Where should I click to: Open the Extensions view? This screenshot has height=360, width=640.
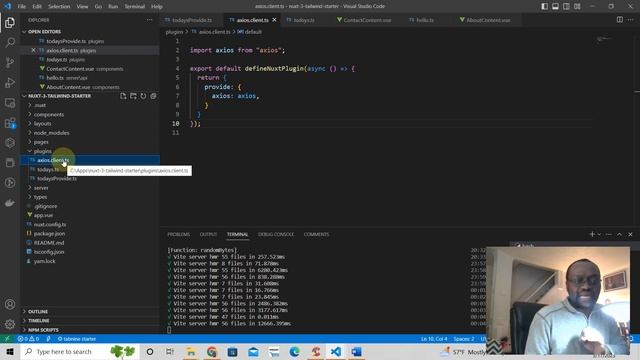tap(10, 122)
